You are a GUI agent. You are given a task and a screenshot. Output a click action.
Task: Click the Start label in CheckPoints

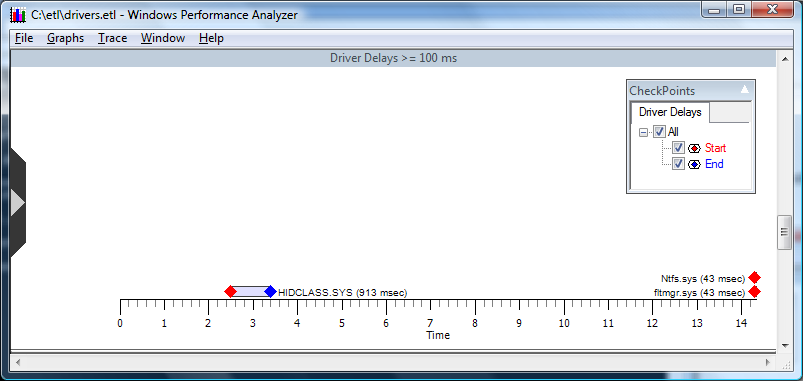pyautogui.click(x=715, y=148)
